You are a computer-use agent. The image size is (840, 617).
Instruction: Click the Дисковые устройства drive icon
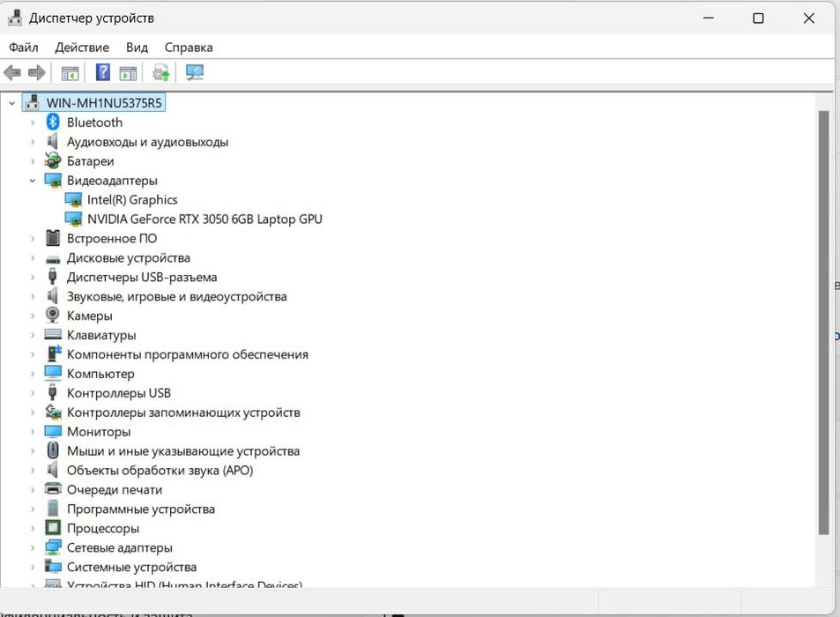[x=53, y=258]
